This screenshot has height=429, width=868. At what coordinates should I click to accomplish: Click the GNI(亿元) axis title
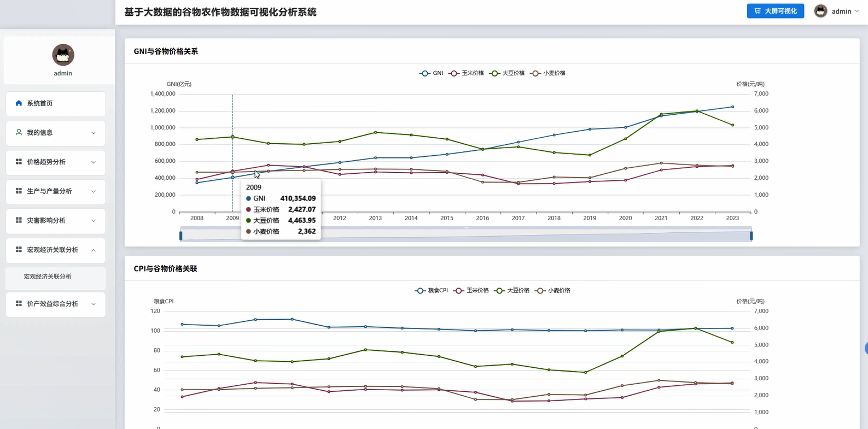[x=179, y=84]
